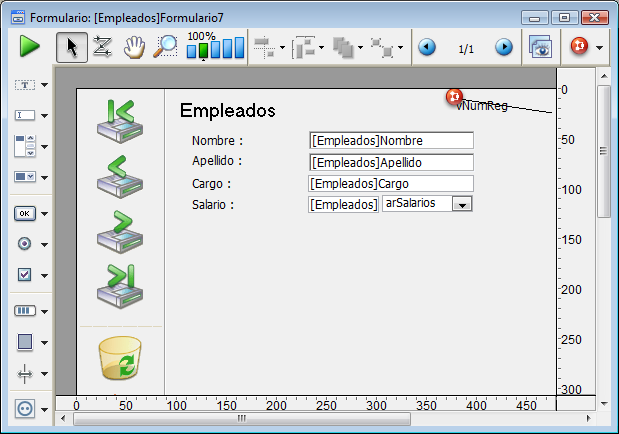Select the OK button object tool

[24, 213]
